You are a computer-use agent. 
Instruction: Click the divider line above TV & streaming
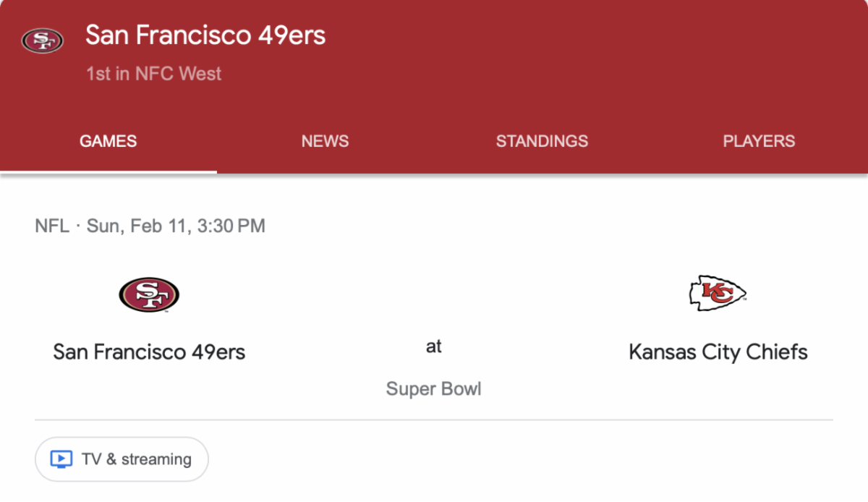pyautogui.click(x=434, y=420)
